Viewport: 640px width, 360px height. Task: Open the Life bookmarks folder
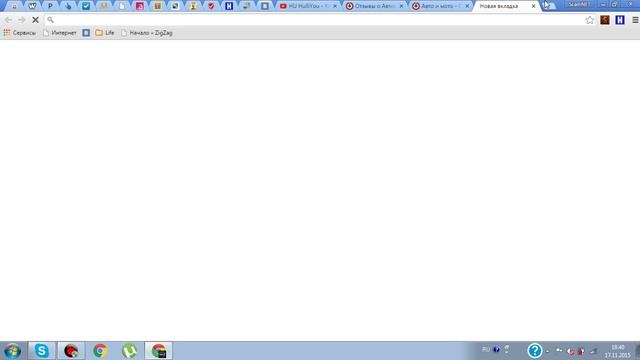[105, 33]
